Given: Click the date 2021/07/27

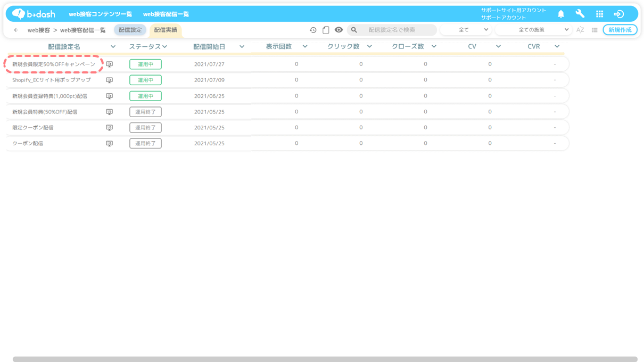Looking at the screenshot, I should pos(209,64).
